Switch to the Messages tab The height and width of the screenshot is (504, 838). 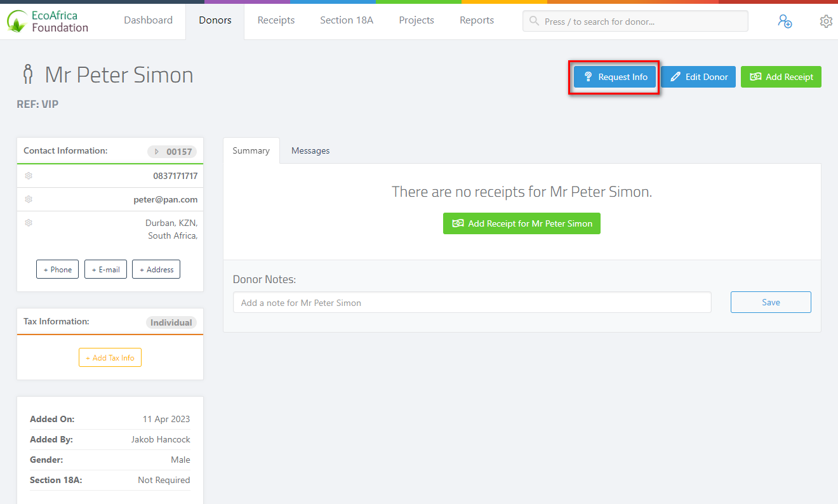310,150
